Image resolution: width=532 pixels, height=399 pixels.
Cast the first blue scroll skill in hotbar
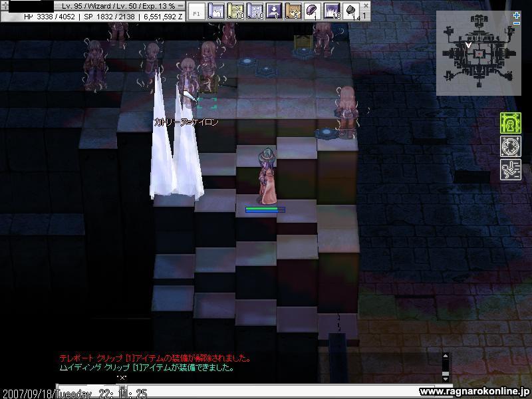click(215, 11)
